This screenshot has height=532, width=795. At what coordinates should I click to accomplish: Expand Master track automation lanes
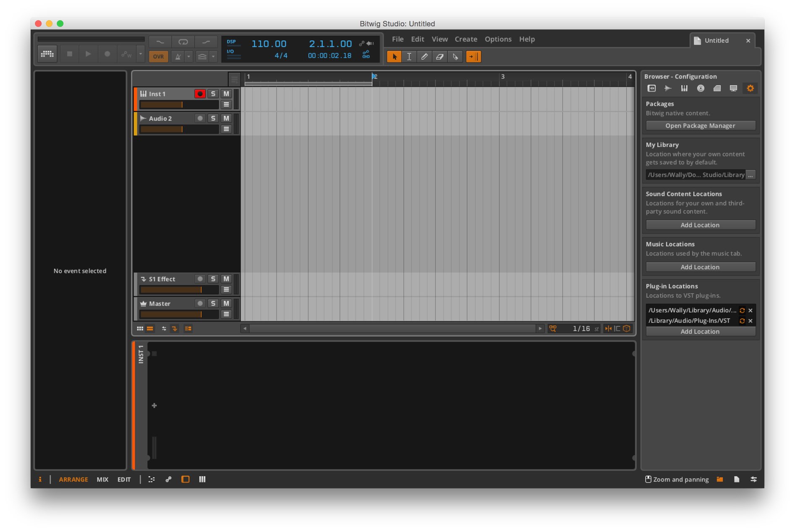226,314
